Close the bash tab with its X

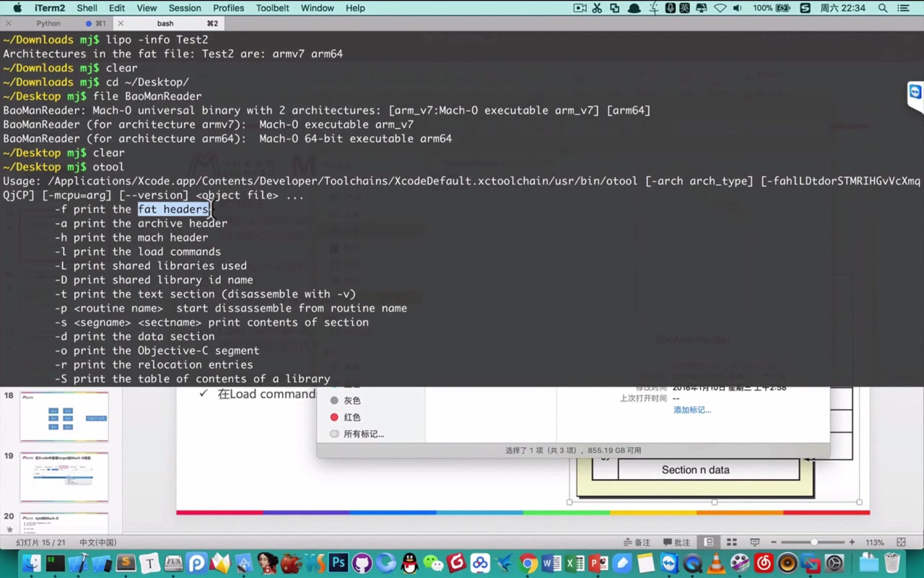[x=121, y=23]
